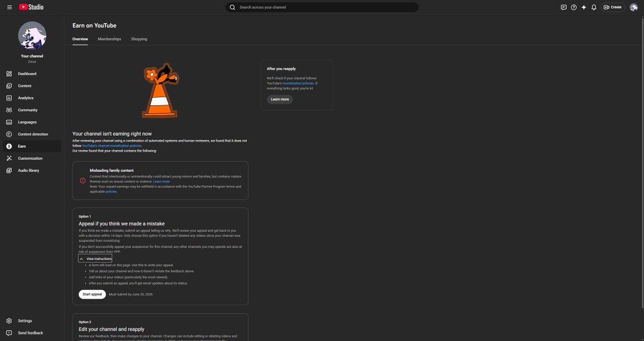Click Learn more link under Misleading family content
644x341 pixels.
coord(162,182)
